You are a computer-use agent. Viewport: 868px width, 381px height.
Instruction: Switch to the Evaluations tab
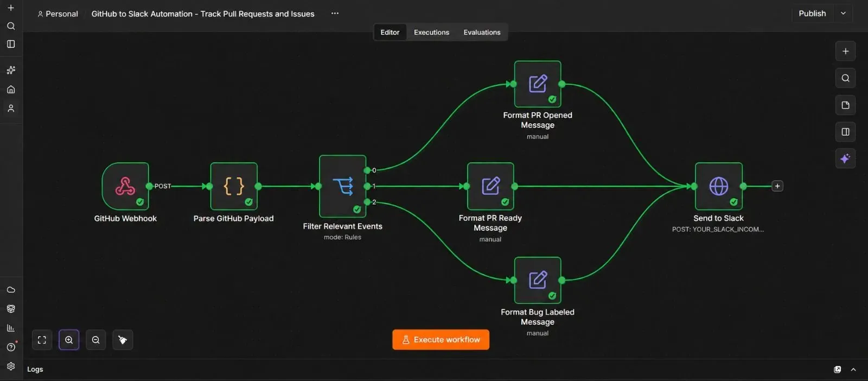tap(482, 33)
